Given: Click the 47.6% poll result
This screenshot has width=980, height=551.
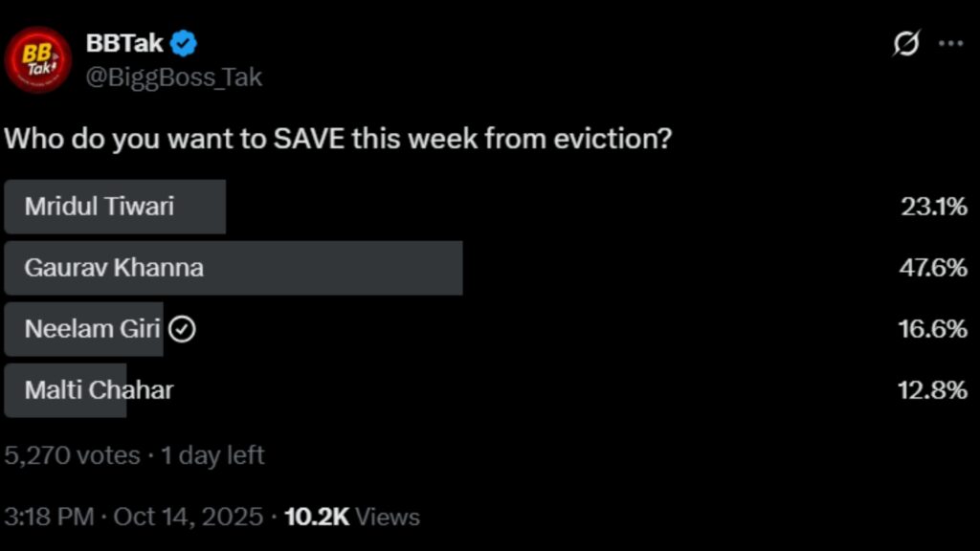Looking at the screenshot, I should tap(932, 268).
